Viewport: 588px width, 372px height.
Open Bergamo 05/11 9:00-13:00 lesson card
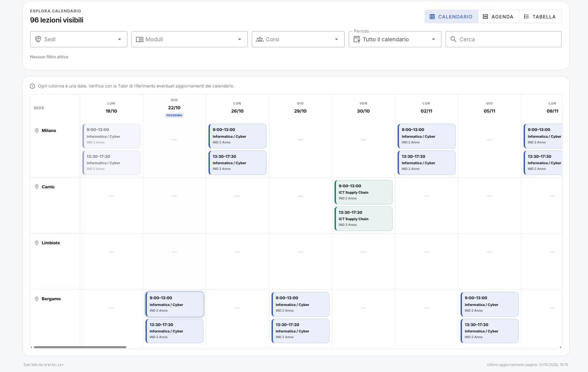[x=490, y=304]
